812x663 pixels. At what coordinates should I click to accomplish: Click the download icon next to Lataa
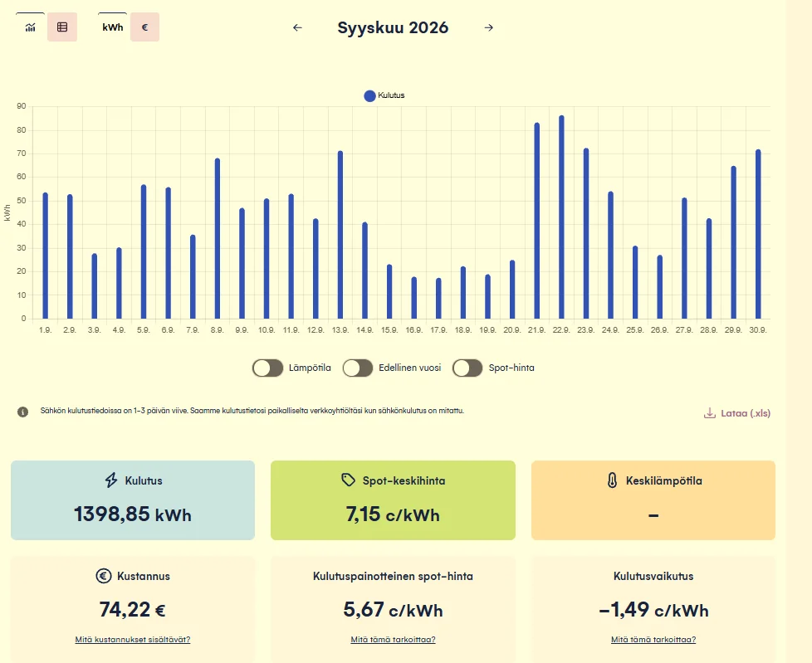click(x=710, y=413)
